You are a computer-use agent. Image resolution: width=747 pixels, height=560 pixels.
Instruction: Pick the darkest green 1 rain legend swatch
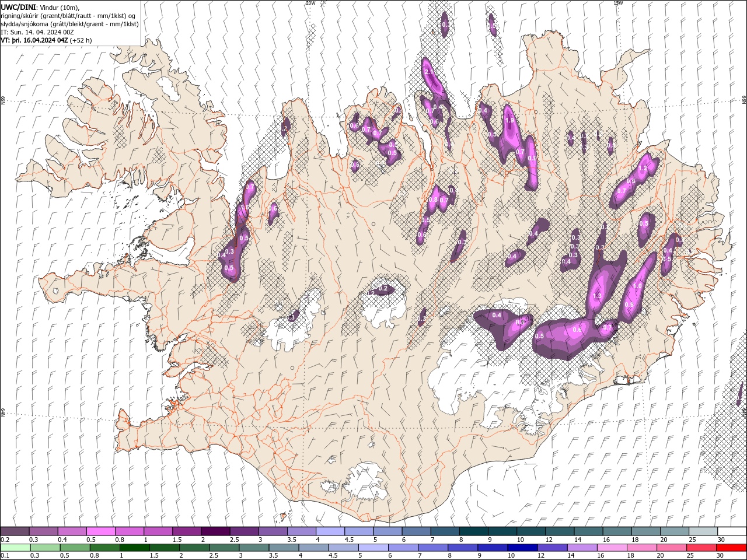pos(135,548)
